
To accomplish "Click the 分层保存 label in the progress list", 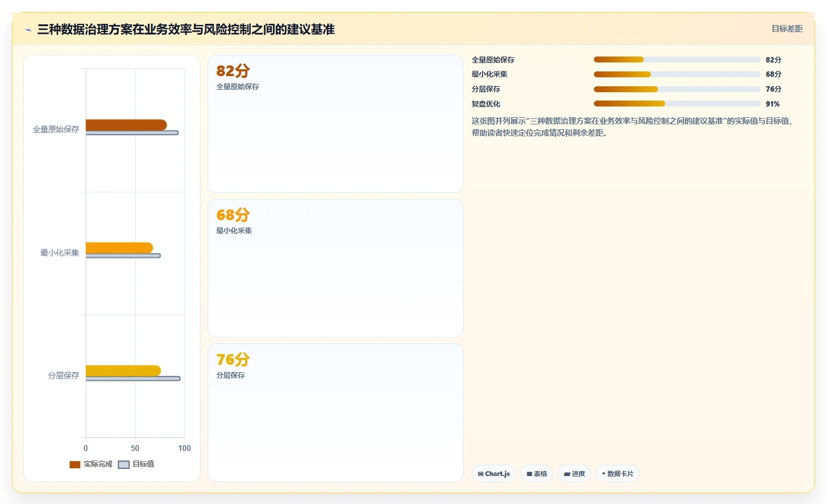I will tap(486, 89).
